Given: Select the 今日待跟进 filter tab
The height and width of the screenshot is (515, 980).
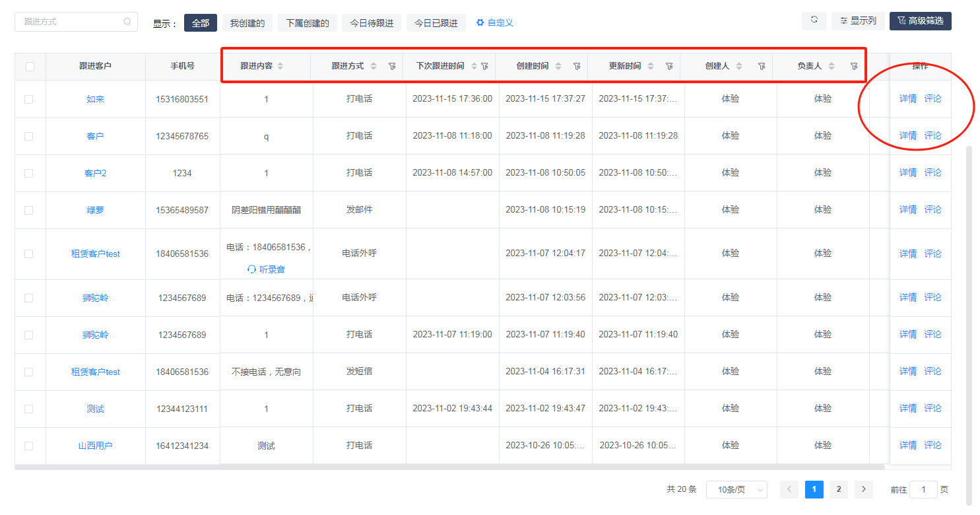Looking at the screenshot, I should point(372,23).
